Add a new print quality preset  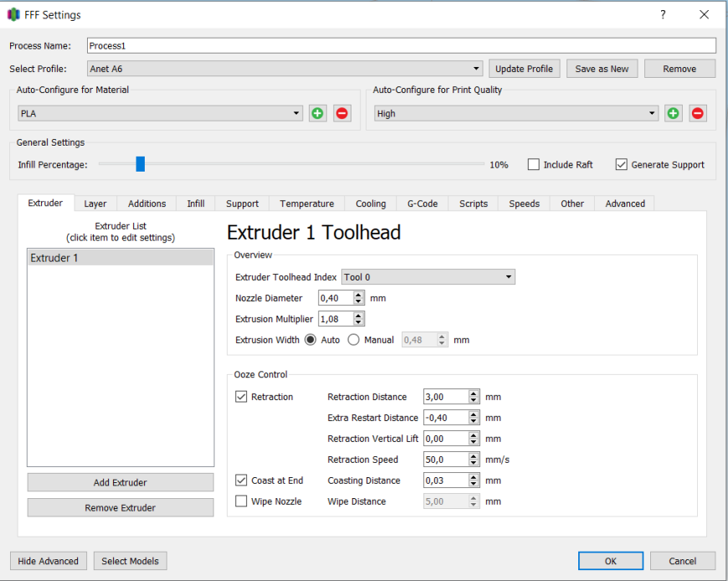click(674, 113)
